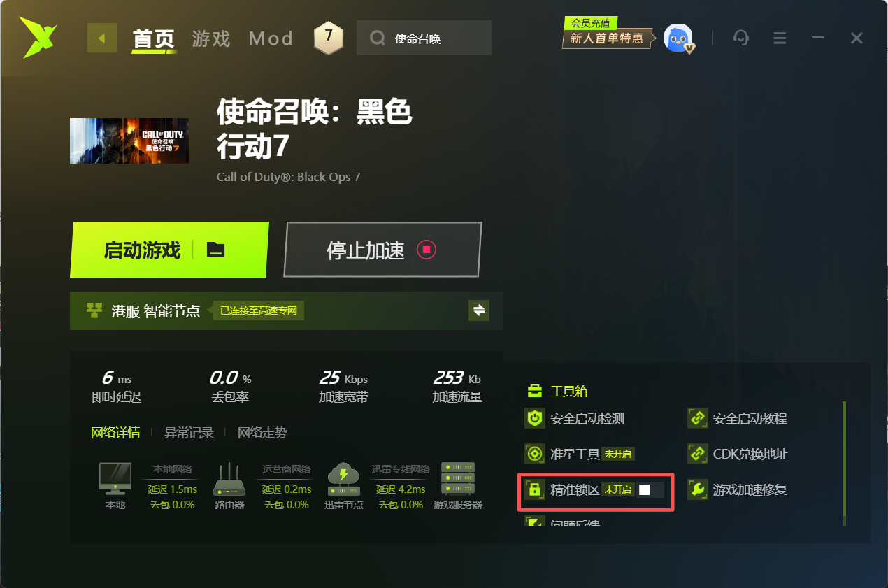Open the CDK兑换地址 link

738,454
